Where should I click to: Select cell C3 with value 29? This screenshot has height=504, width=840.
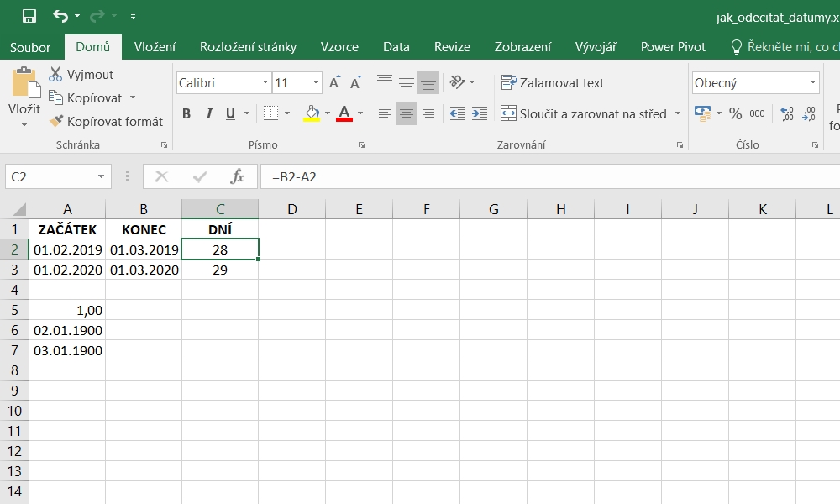(x=220, y=270)
